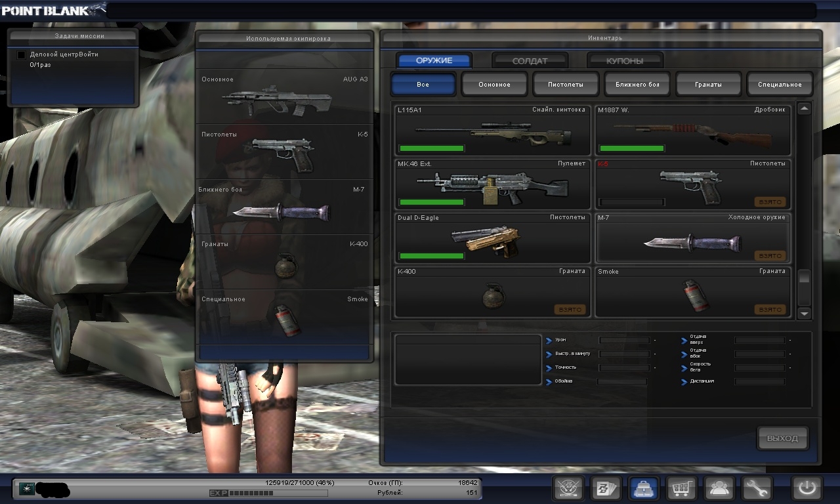Click the M1887 W. green durability bar

632,148
